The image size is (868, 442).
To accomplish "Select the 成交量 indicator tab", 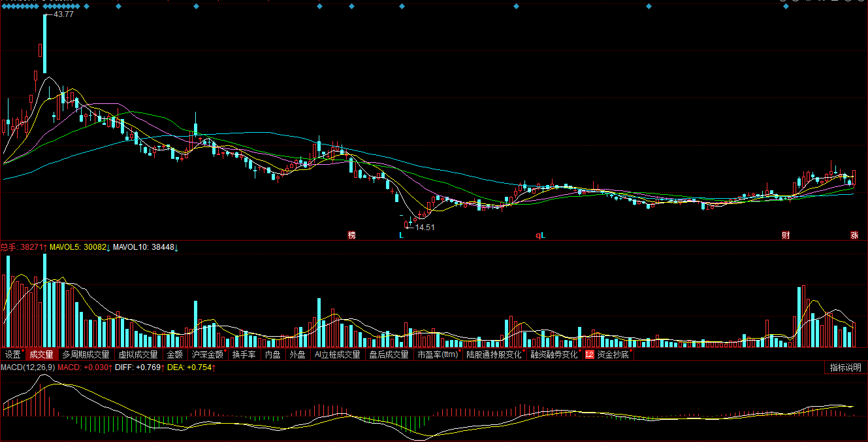I will [41, 354].
